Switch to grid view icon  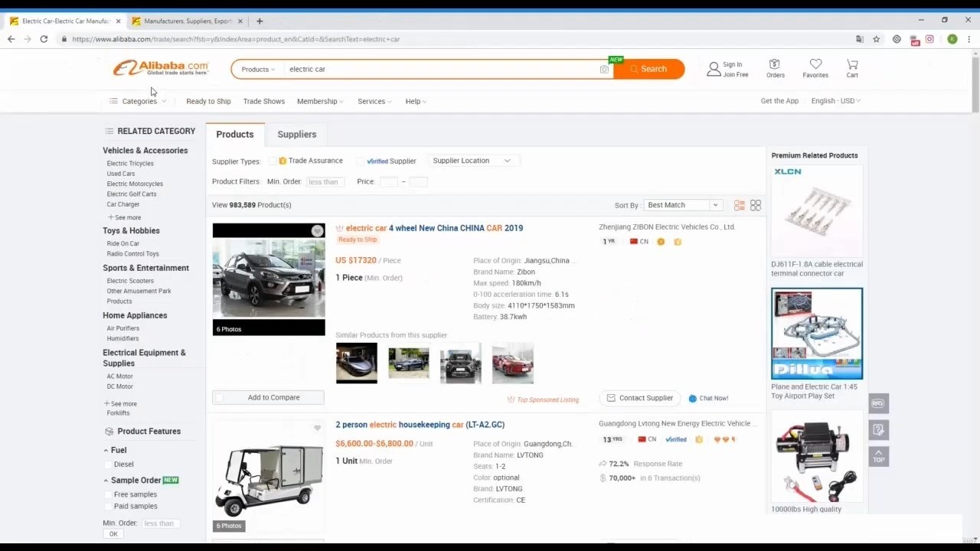756,205
